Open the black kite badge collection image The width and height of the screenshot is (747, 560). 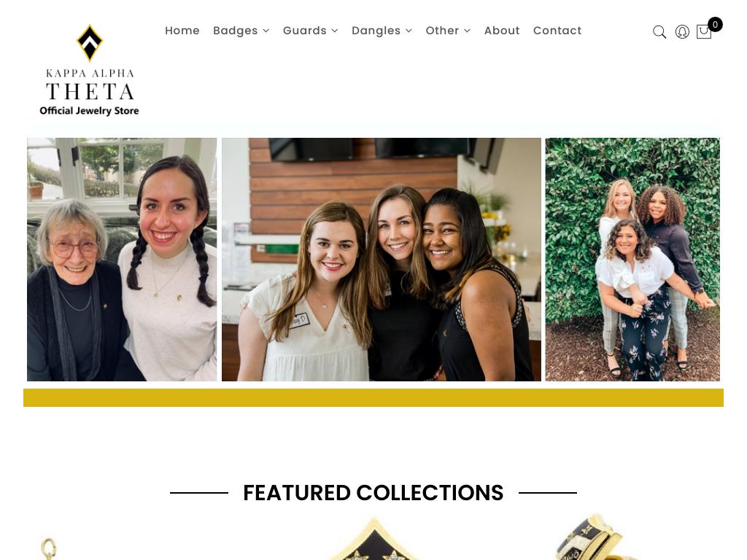374,538
